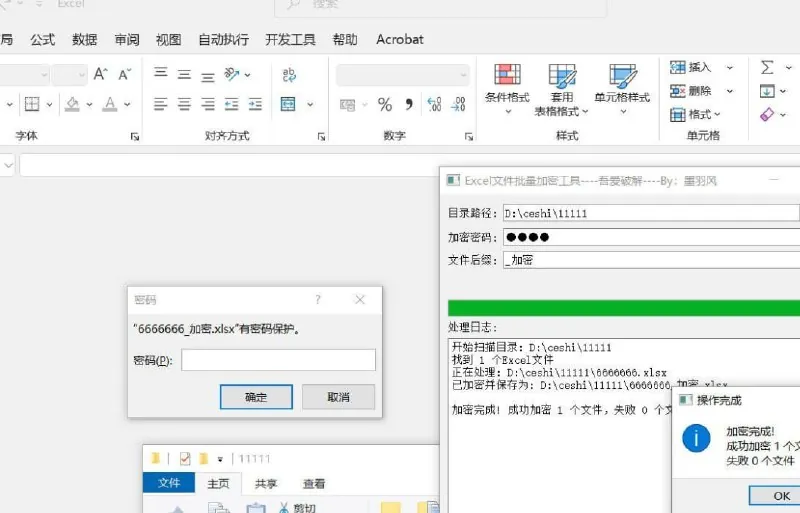Click the AutoSum sigma icon
This screenshot has width=800, height=513.
[767, 67]
